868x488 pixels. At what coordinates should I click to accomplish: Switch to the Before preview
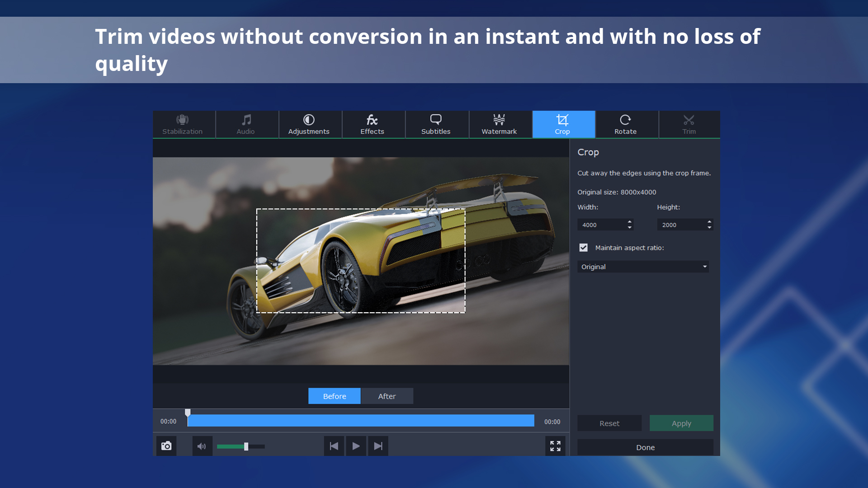click(x=334, y=396)
